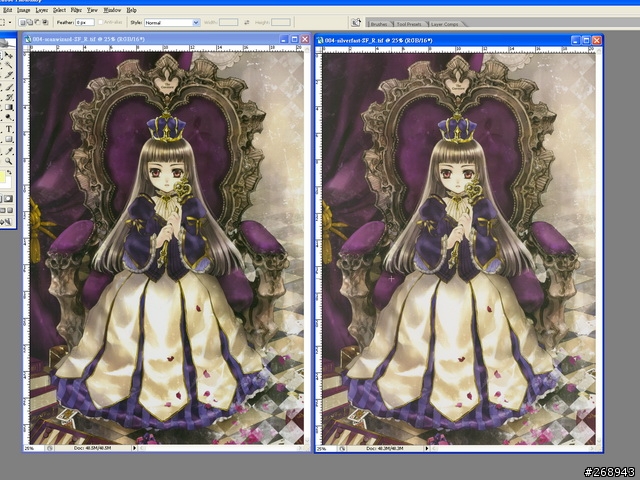Select the Move tool in the toolbox

tap(9, 55)
